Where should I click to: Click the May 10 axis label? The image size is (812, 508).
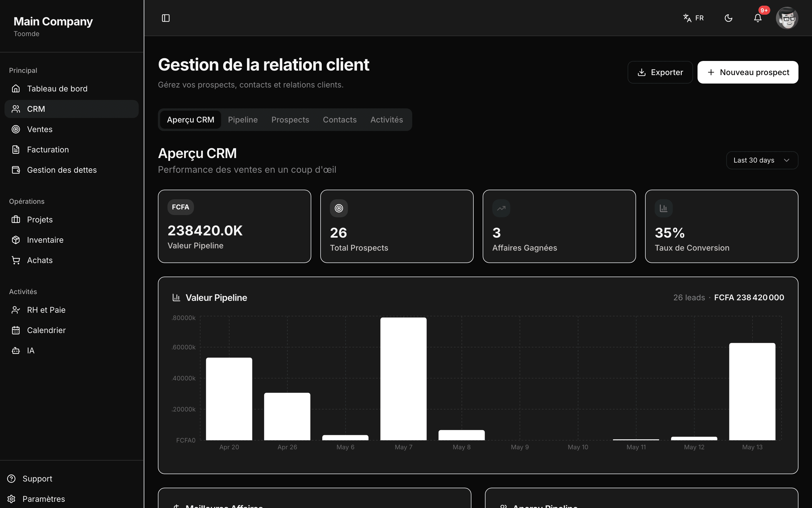578,447
